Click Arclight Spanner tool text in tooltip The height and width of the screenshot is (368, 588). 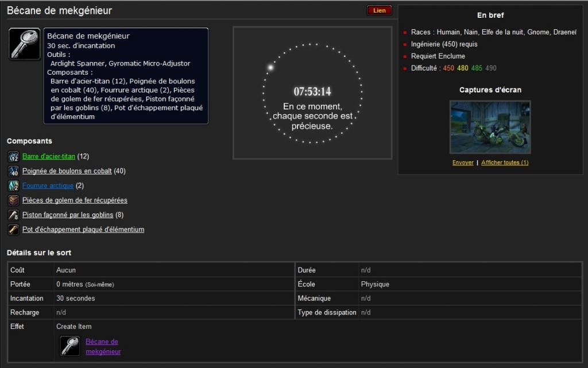tap(78, 63)
